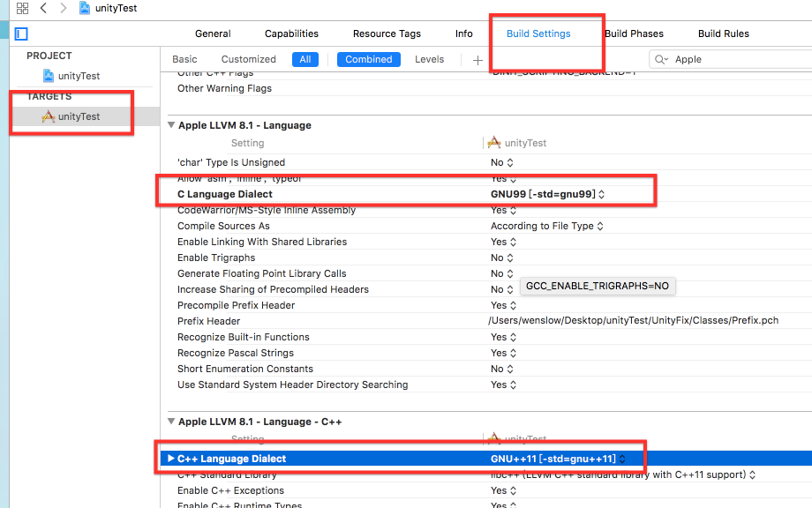Collapse Apple LLVM 8.1 - Language - C++ section
Viewport: 812px width, 508px height.
(171, 421)
